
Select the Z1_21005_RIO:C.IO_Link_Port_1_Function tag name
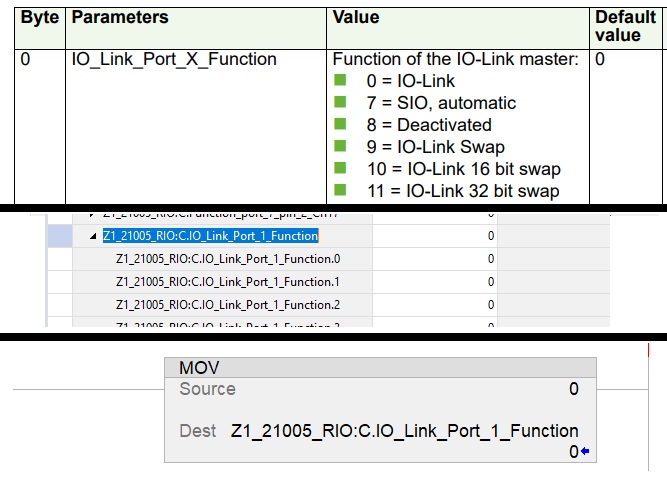tap(211, 236)
